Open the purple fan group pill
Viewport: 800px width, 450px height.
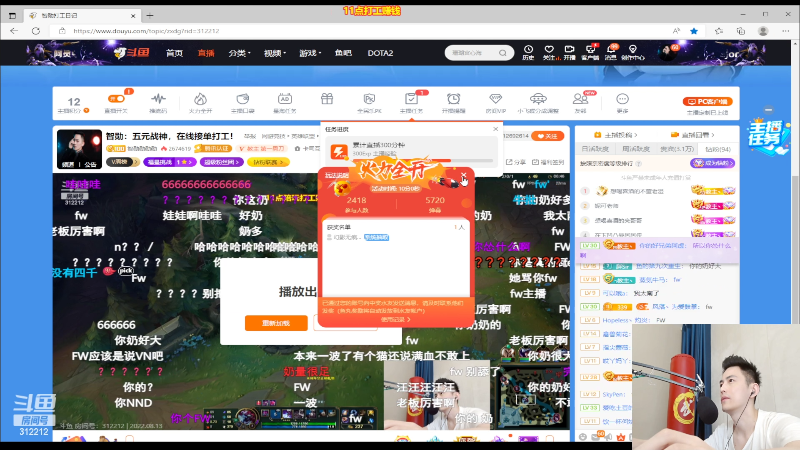[x=221, y=162]
